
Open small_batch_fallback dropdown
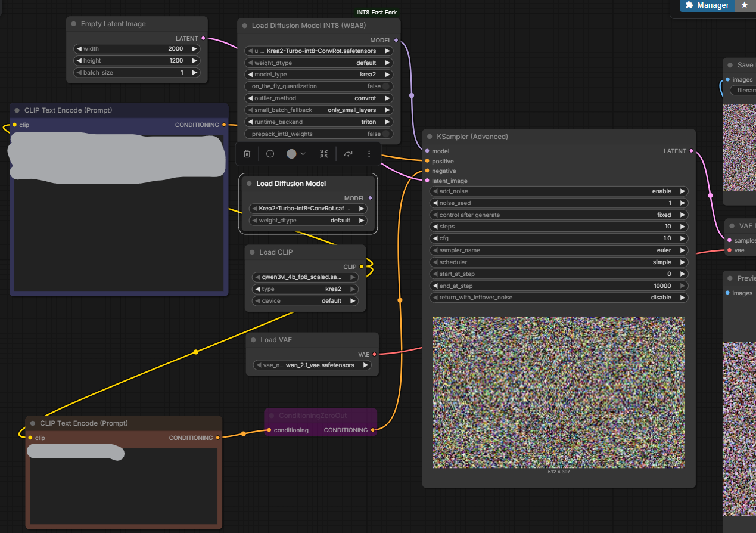pos(319,110)
